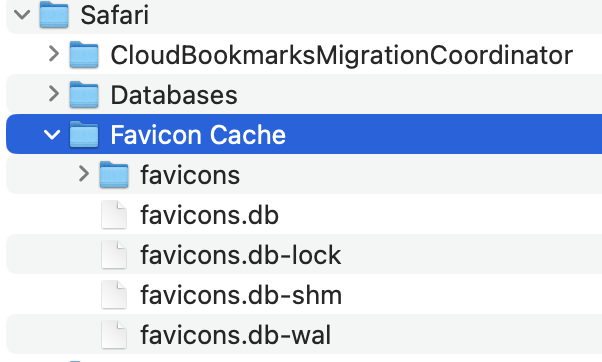
Task: Expand the Databases folder chevron
Action: pos(54,94)
